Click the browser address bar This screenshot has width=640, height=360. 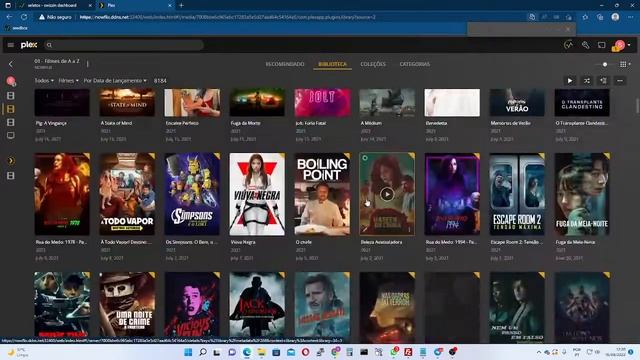click(282, 17)
